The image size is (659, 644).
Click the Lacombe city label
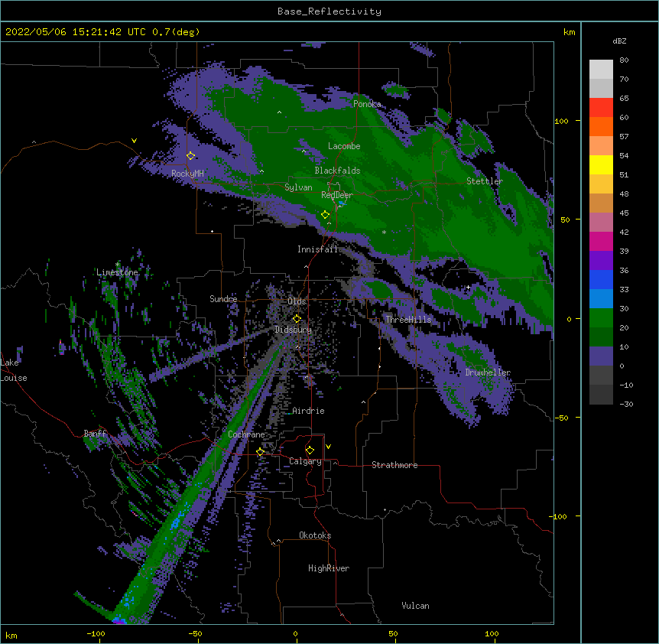coord(344,146)
